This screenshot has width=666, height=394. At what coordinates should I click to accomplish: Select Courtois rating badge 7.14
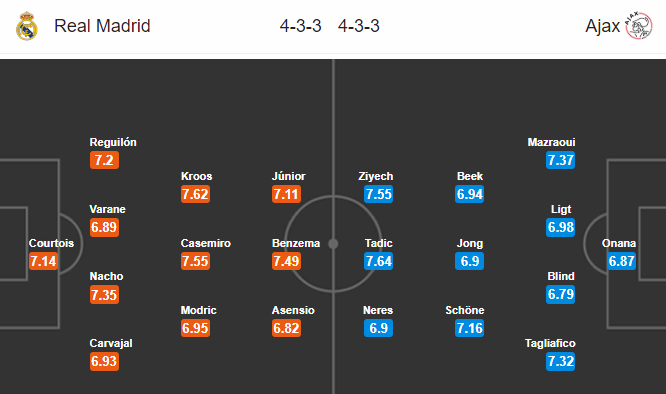pyautogui.click(x=43, y=261)
